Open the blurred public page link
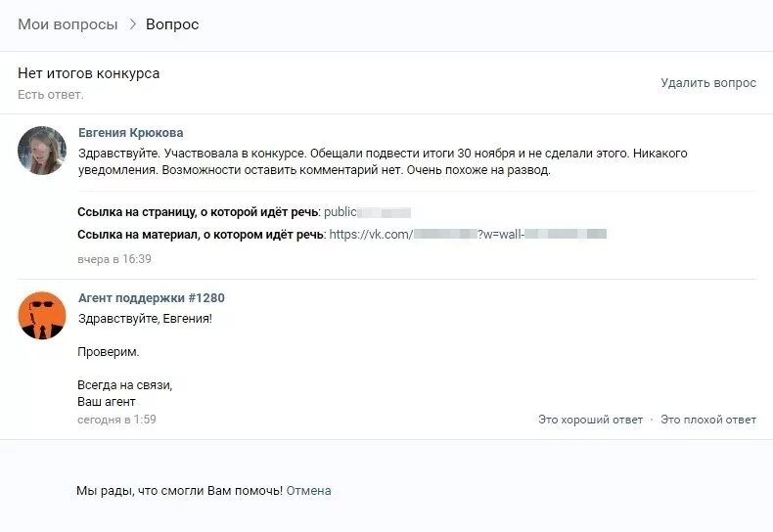Screen dimensions: 773x532 tap(367, 211)
